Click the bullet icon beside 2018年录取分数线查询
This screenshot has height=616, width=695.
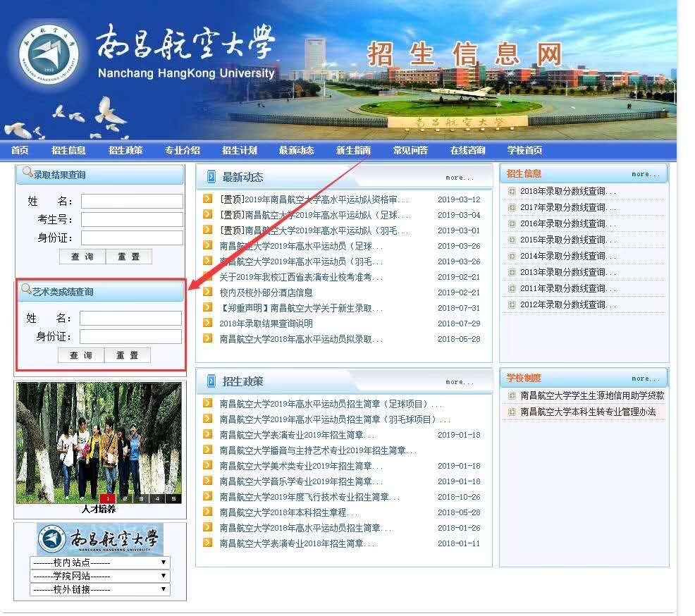[x=512, y=192]
